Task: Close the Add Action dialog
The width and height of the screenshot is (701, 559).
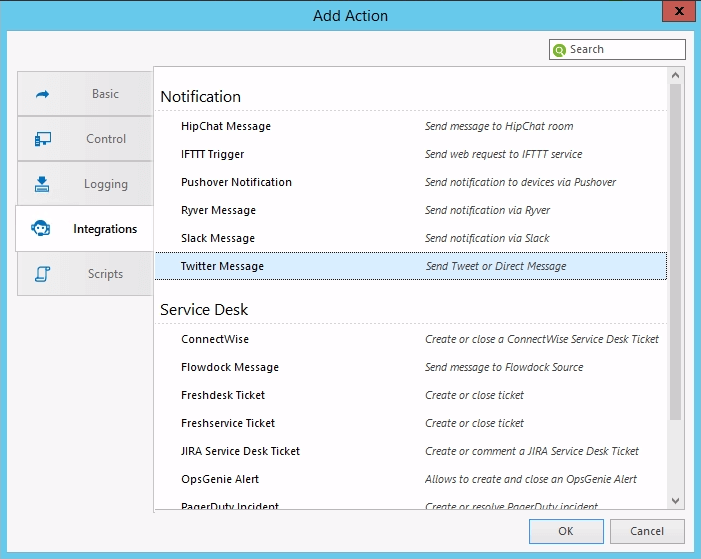Action: click(679, 11)
